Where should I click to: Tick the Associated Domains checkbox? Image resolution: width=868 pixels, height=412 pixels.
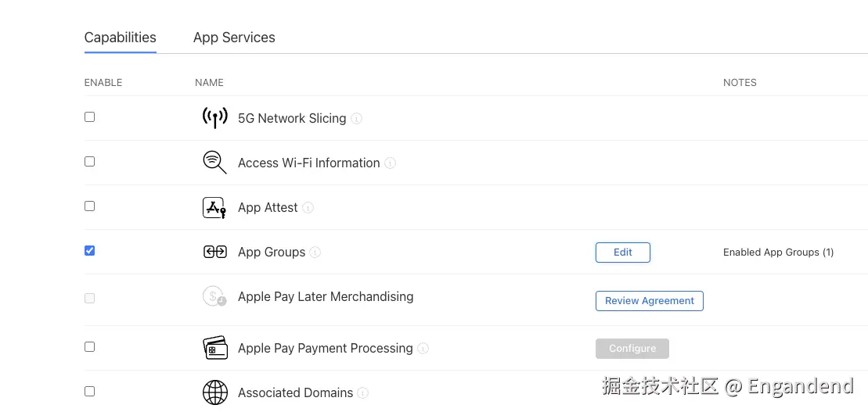tap(89, 391)
